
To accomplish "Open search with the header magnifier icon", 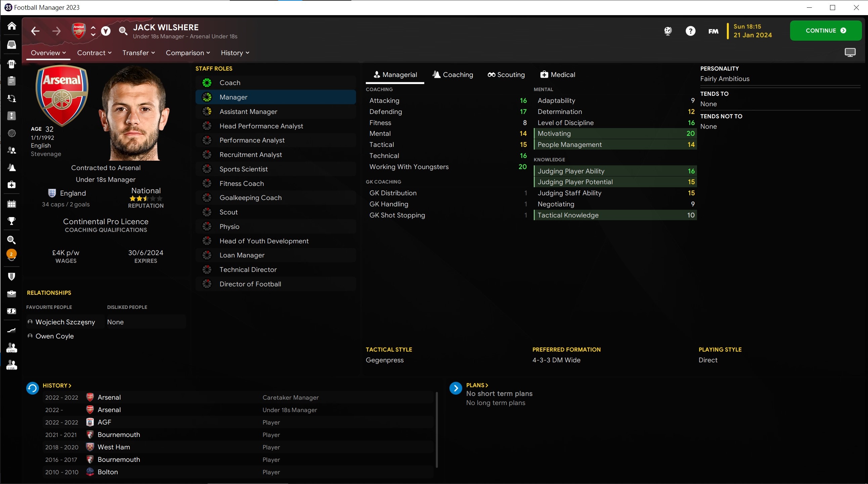I will 123,31.
